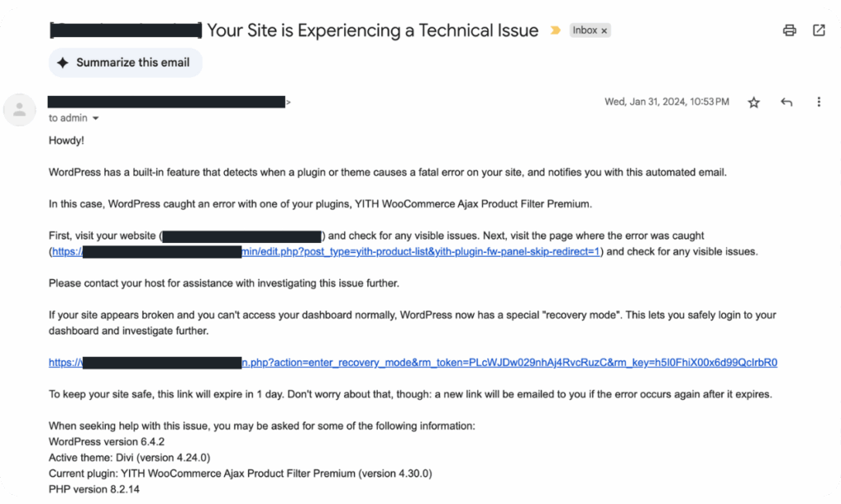
Task: Click the sender's profile avatar
Action: click(x=20, y=109)
